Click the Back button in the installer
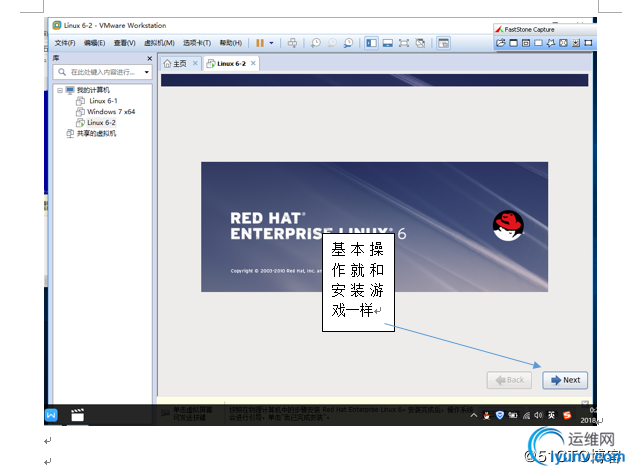Viewport: 631px width, 473px height. pyautogui.click(x=509, y=380)
